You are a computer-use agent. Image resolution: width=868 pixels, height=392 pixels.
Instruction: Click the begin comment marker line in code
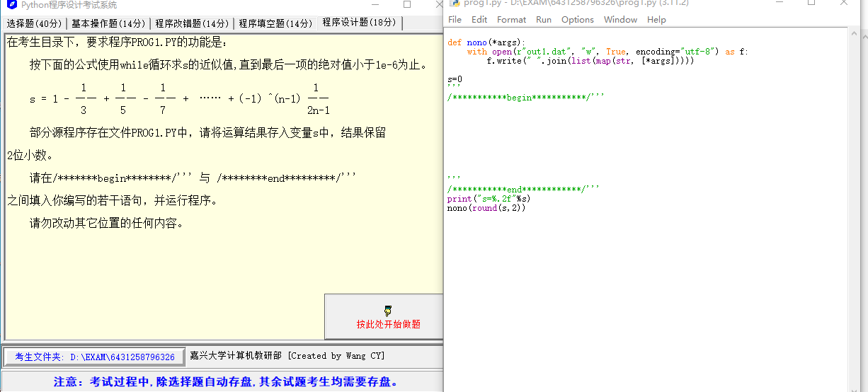point(526,97)
